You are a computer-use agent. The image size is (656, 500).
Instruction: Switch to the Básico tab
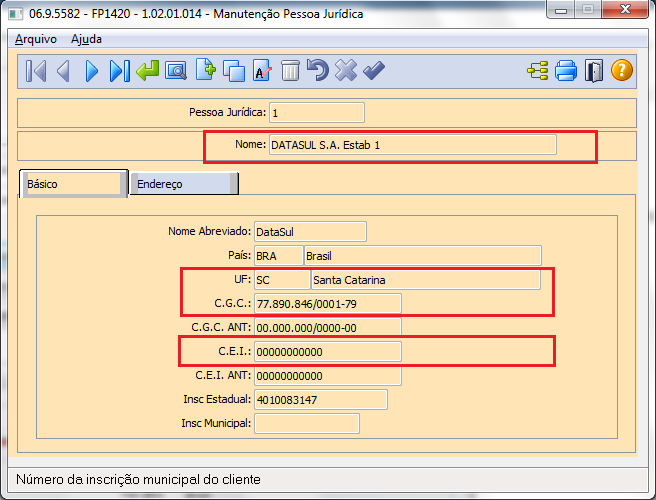click(74, 184)
